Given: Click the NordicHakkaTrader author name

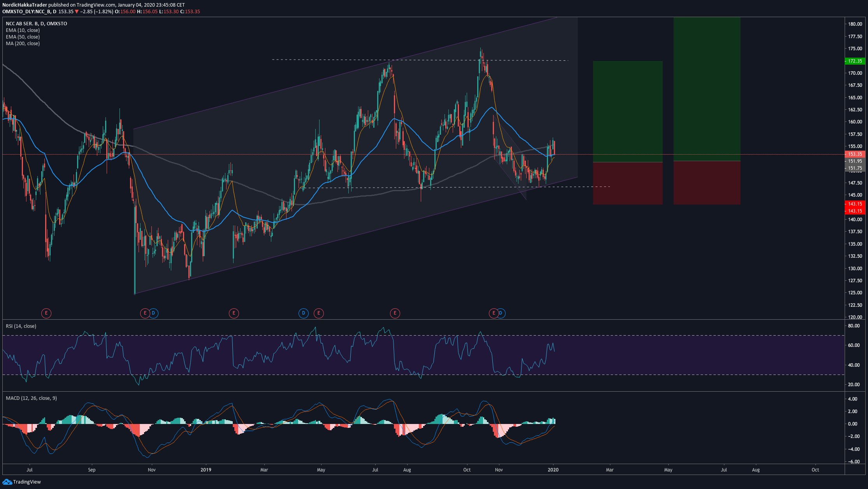Looking at the screenshot, I should 25,5.
